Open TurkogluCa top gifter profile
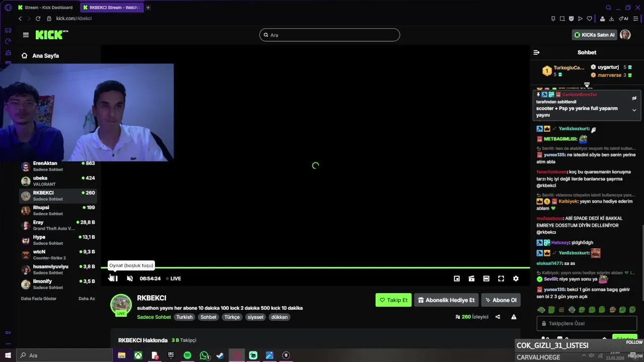The image size is (644, 362). pos(563,71)
